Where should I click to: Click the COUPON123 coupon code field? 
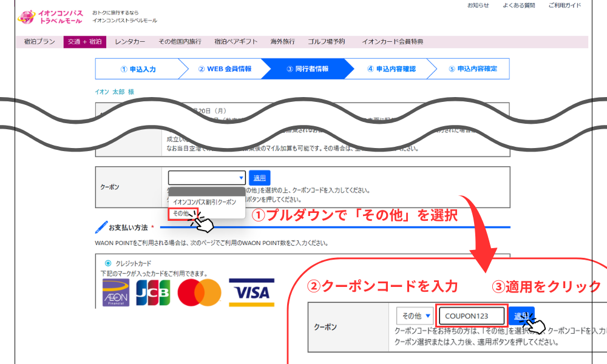tap(472, 315)
